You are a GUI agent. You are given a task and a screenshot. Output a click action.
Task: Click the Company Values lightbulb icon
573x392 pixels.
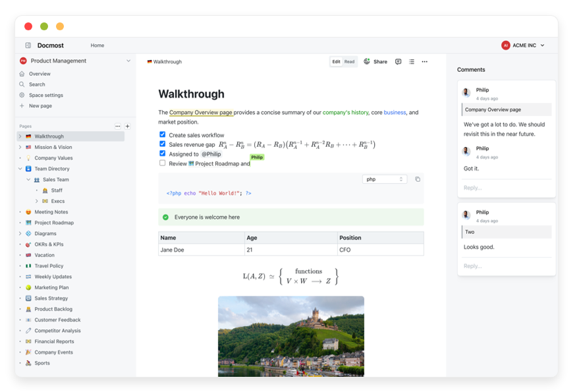tap(28, 158)
